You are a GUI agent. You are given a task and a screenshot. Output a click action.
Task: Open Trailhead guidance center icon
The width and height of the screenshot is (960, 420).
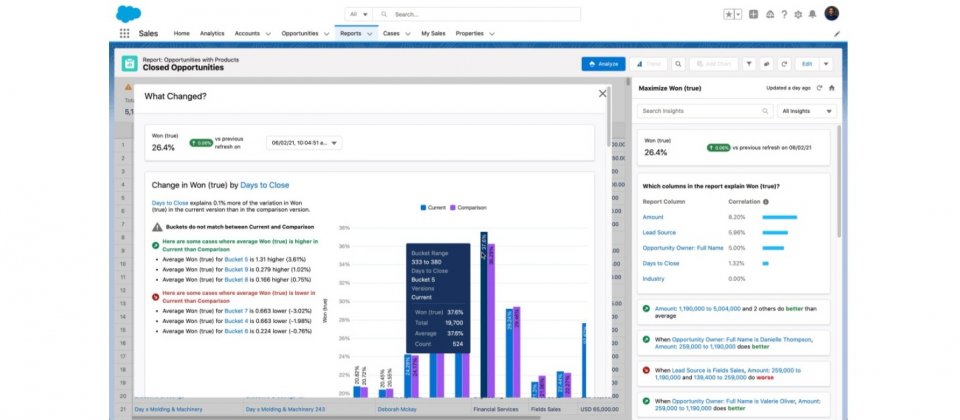click(x=770, y=14)
